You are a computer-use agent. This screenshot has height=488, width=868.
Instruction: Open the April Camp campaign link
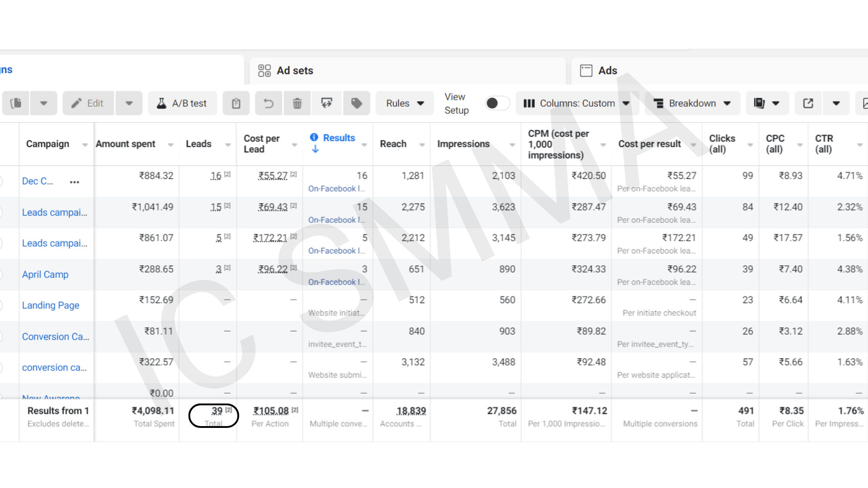click(x=45, y=275)
